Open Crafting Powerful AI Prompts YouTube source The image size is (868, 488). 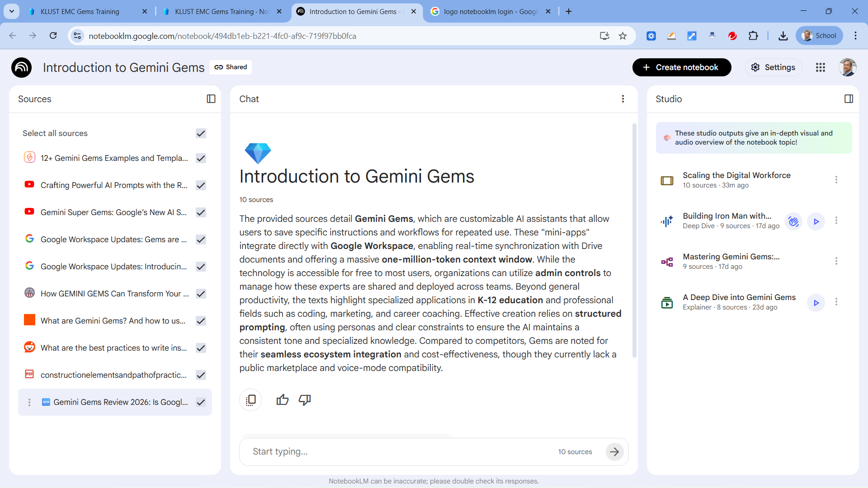click(x=114, y=185)
